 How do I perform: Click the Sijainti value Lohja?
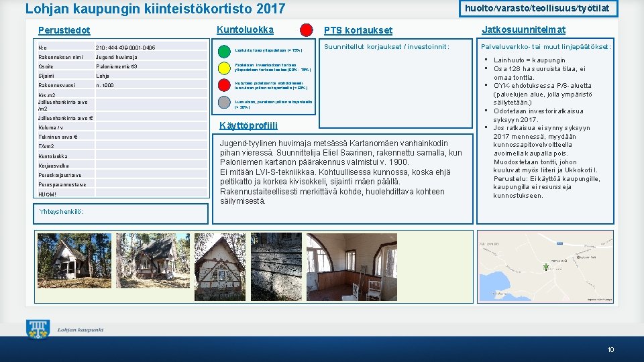(103, 76)
